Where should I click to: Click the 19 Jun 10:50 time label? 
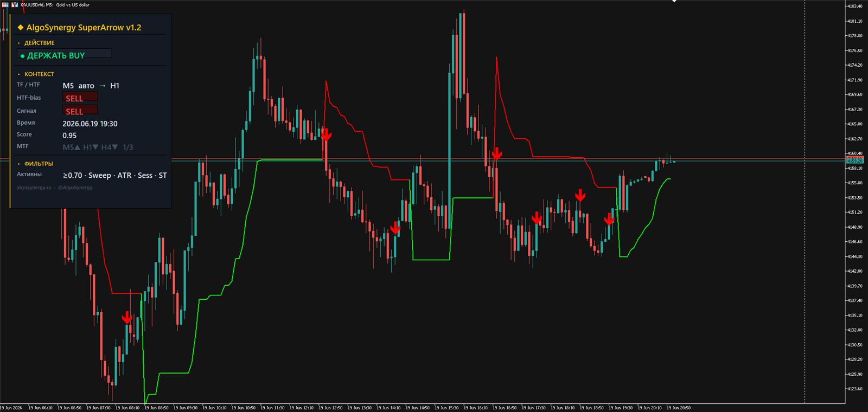click(244, 408)
